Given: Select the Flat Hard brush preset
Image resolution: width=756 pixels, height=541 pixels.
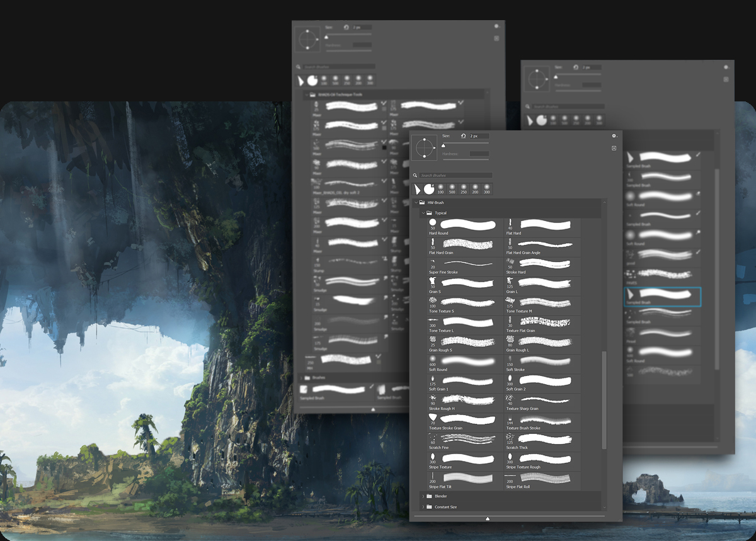Looking at the screenshot, I should pos(542,227).
